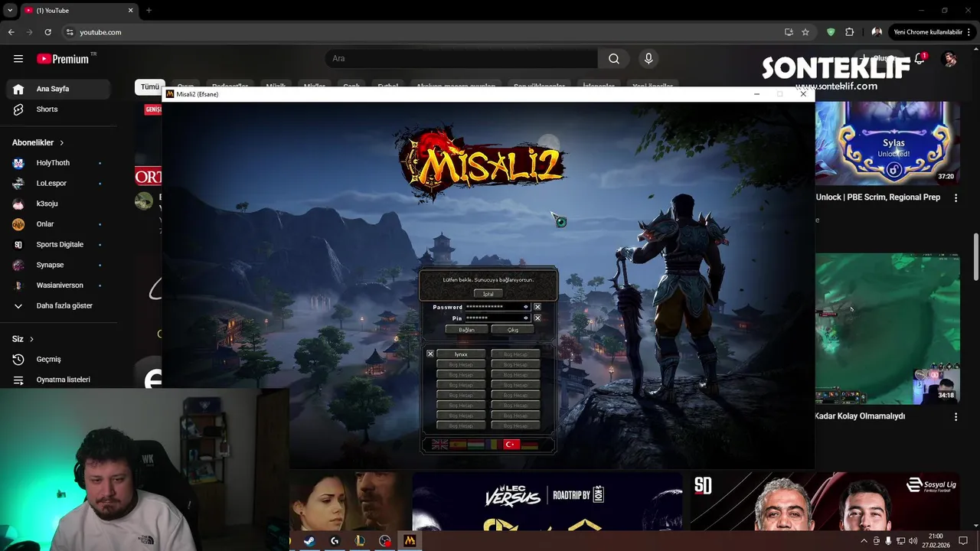Viewport: 980px width, 551px height.
Task: Select the United Kingdom flag language
Action: click(439, 445)
